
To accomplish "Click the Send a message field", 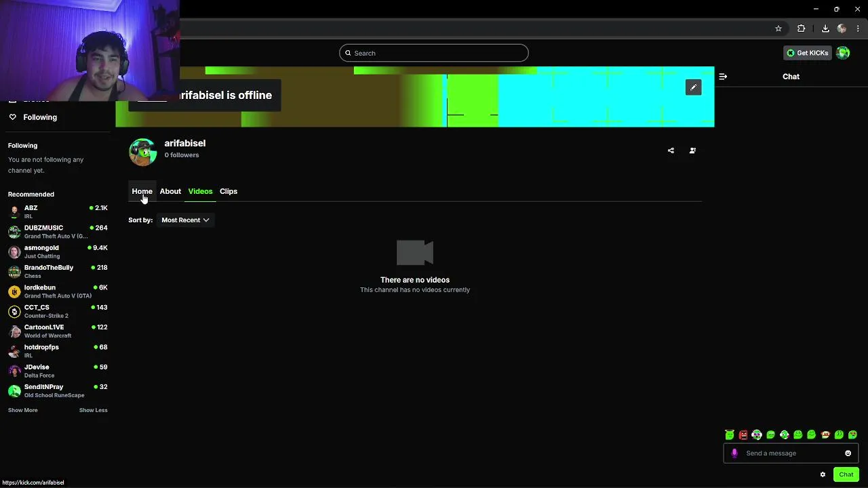I will (791, 453).
